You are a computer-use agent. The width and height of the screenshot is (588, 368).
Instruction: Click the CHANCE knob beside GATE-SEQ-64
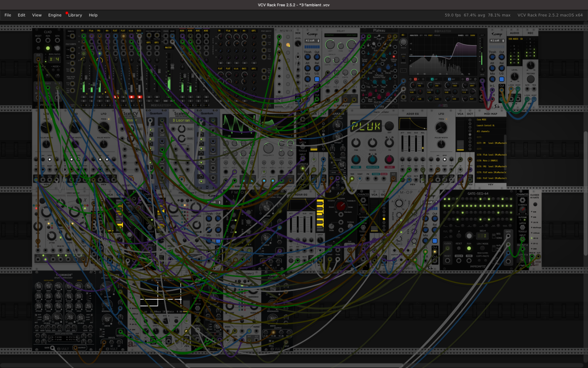click(523, 210)
